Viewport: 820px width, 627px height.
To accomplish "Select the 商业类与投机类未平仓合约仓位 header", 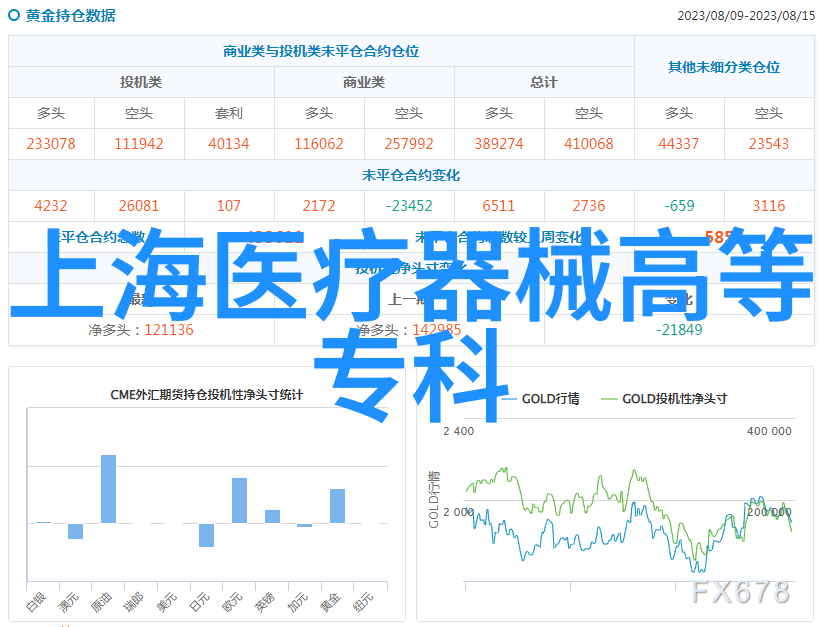I will point(321,51).
